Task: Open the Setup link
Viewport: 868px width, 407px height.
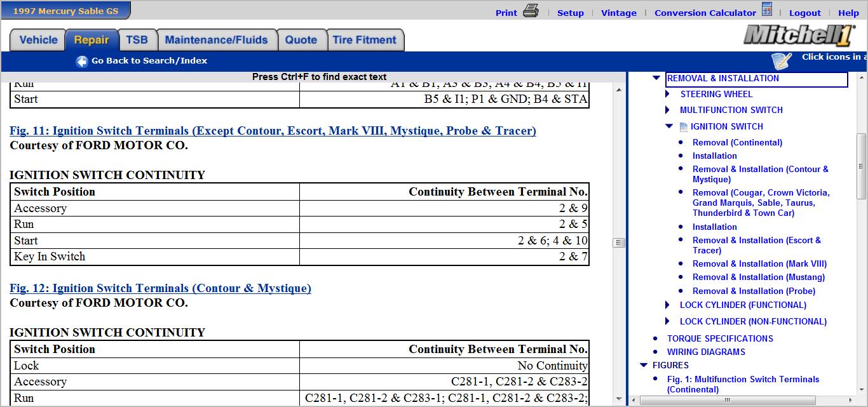Action: pos(571,13)
